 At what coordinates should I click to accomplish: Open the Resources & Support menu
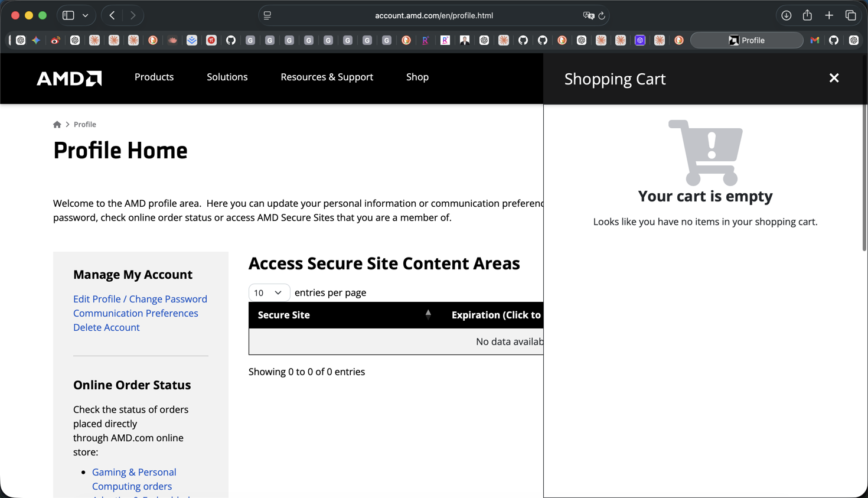click(x=327, y=77)
